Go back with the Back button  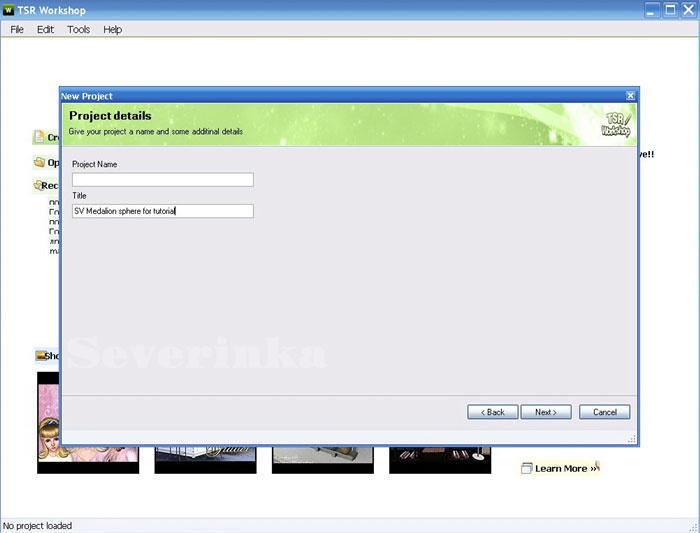(493, 412)
